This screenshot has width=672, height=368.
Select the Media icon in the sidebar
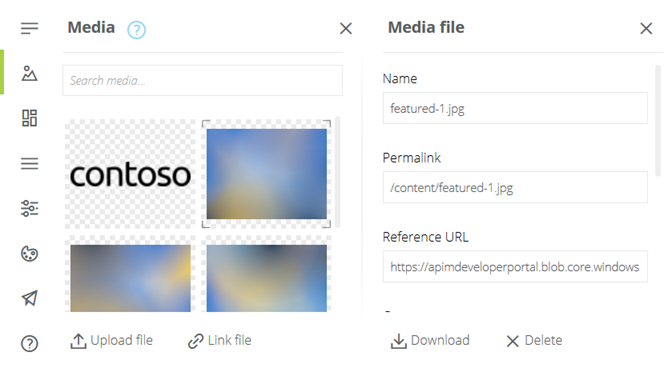29,73
